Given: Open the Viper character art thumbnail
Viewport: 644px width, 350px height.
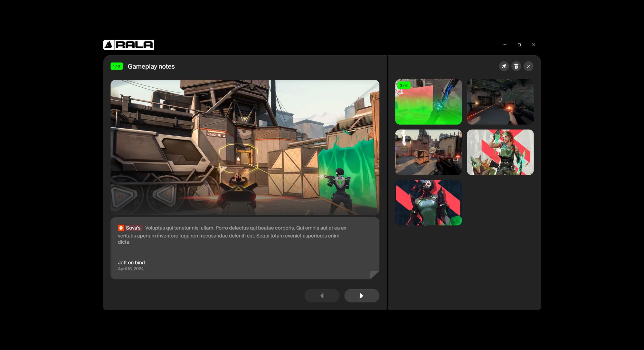Looking at the screenshot, I should click(x=428, y=203).
